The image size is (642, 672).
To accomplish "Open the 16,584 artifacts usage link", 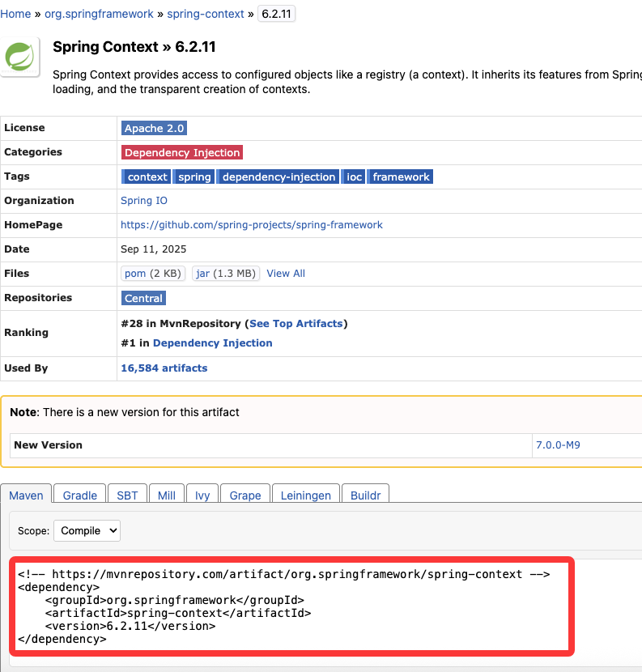I will click(x=164, y=368).
